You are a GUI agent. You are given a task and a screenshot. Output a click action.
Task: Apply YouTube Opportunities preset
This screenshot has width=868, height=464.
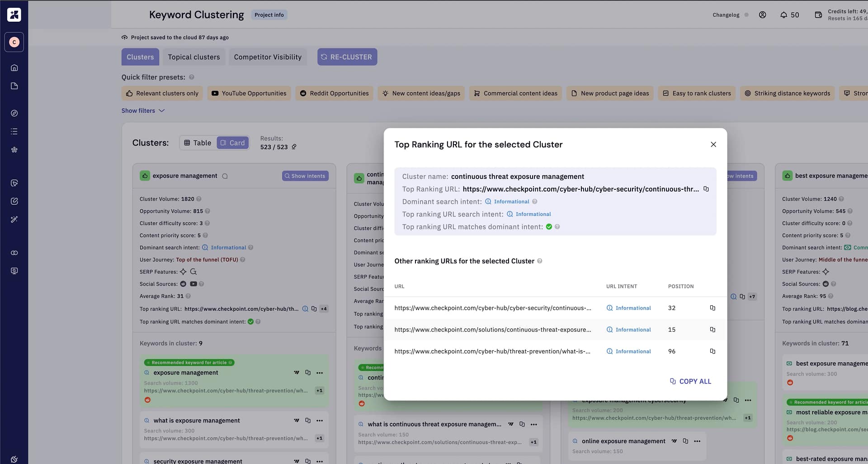(249, 94)
